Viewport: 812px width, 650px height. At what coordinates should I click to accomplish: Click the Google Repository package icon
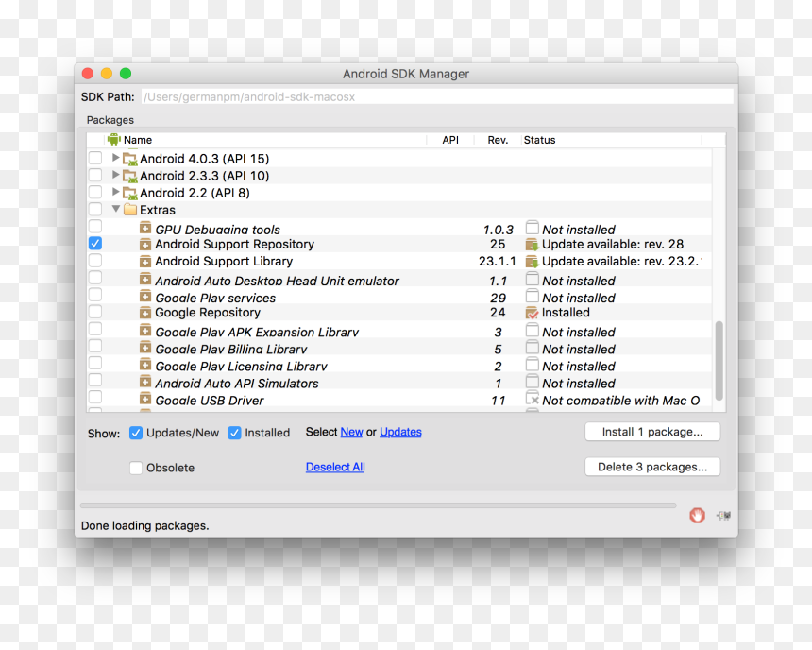point(145,313)
